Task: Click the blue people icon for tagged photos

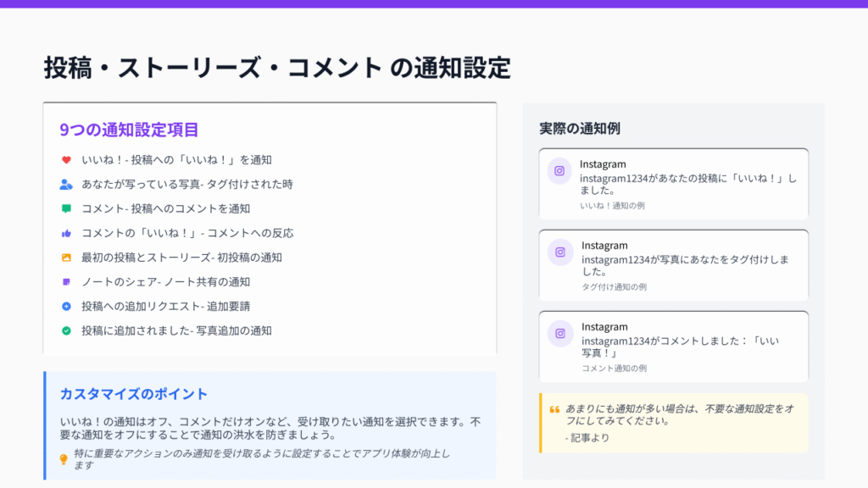Action: pyautogui.click(x=66, y=184)
